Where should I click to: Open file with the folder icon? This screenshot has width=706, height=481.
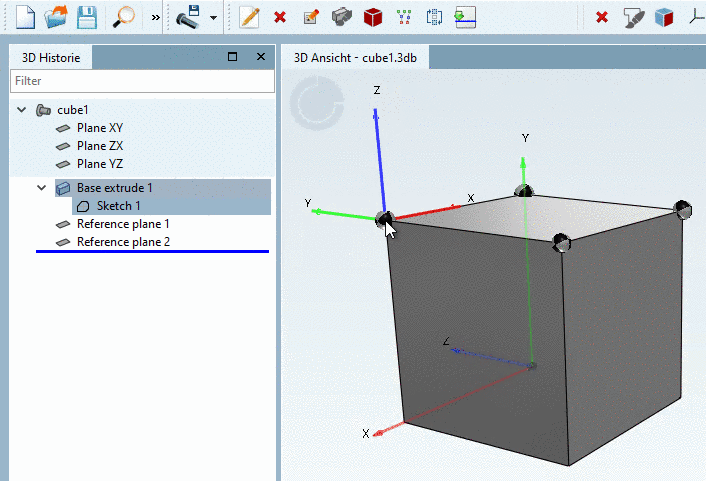pyautogui.click(x=56, y=17)
